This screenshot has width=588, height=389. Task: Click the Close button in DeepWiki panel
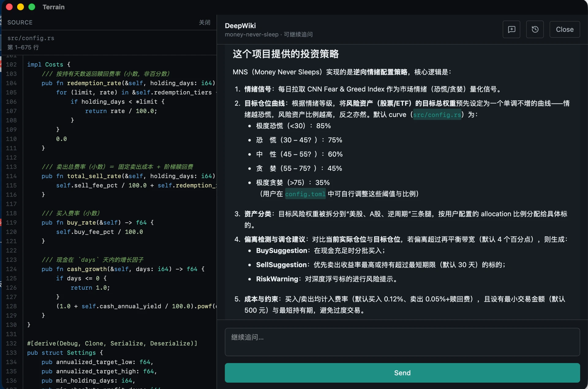coord(565,29)
